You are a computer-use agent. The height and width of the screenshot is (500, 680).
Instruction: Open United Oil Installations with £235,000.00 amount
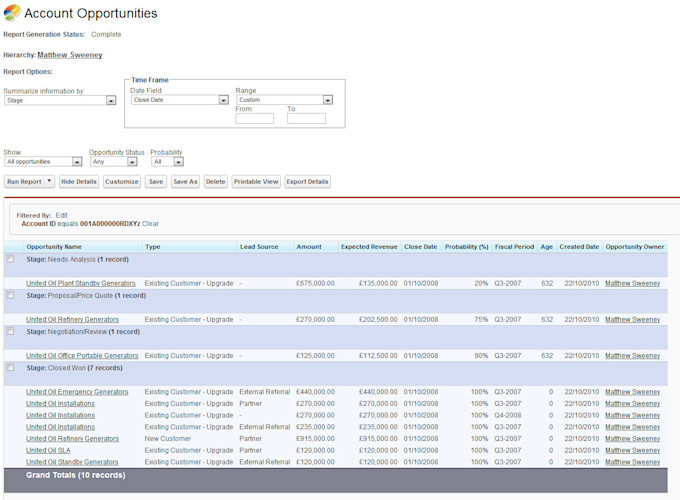pyautogui.click(x=60, y=427)
